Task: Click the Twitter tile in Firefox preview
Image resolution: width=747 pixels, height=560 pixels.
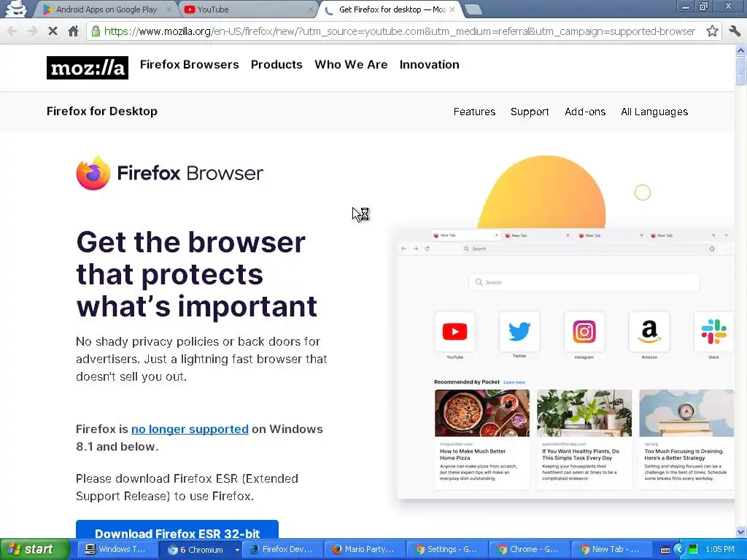Action: click(519, 332)
